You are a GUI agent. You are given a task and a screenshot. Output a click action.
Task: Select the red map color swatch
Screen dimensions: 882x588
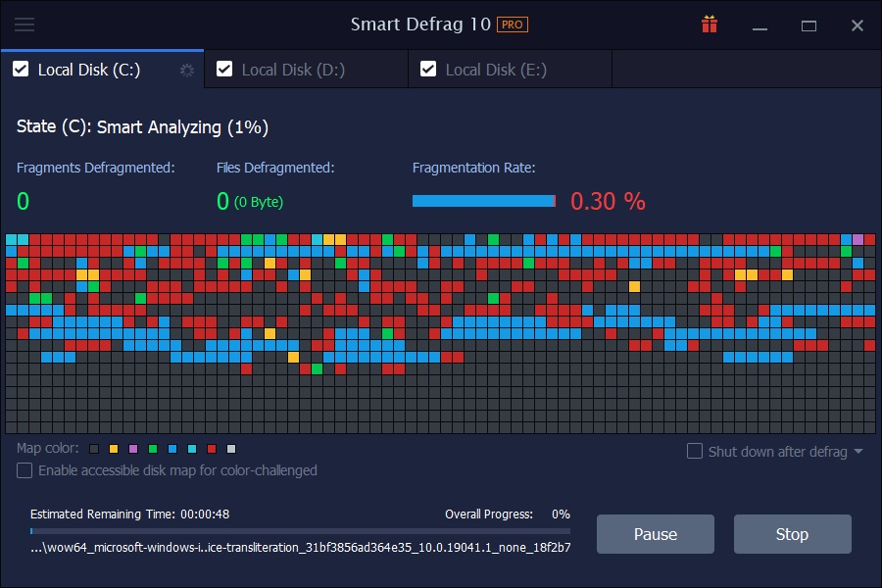pos(212,449)
